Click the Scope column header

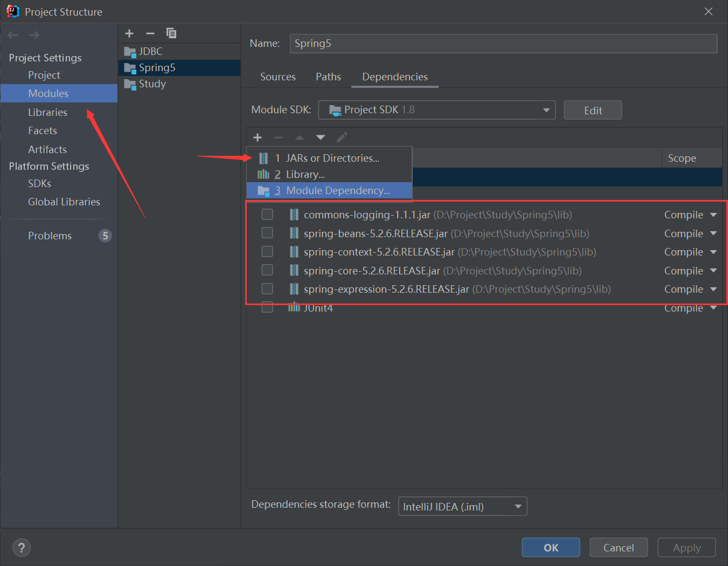coord(692,158)
